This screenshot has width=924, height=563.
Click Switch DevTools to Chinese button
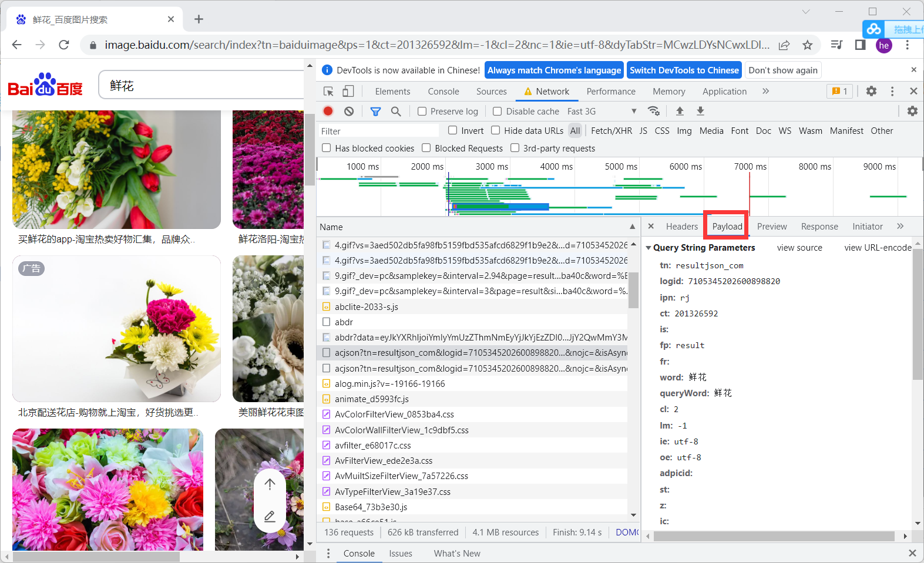[x=684, y=70]
